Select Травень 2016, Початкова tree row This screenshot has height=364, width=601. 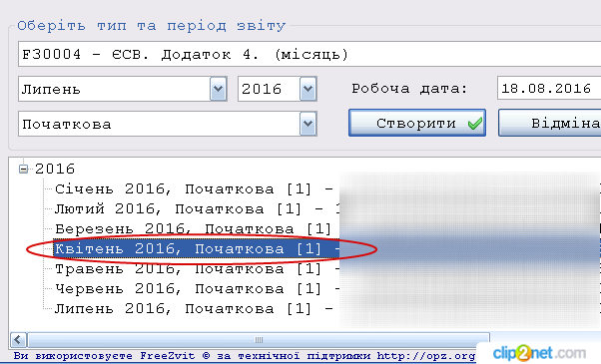pos(197,269)
